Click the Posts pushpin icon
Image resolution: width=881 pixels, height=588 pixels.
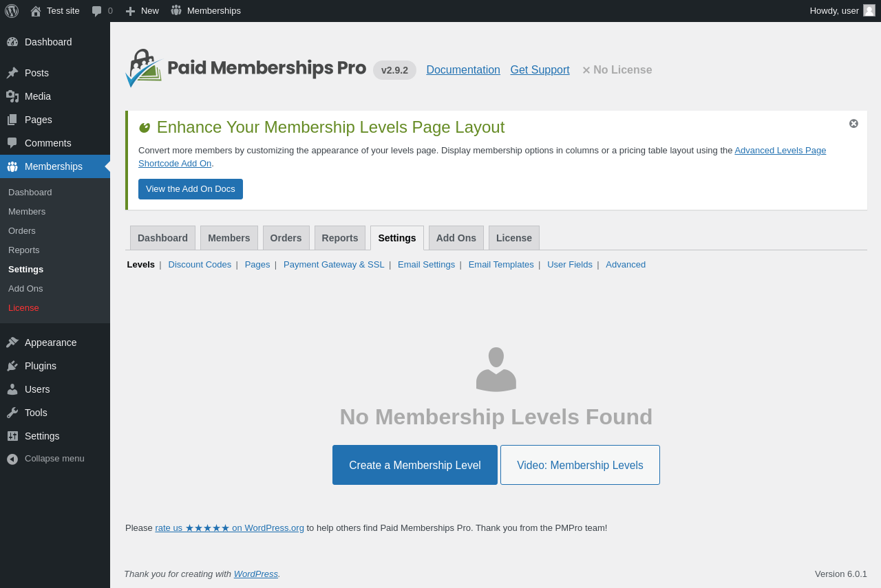[x=12, y=73]
